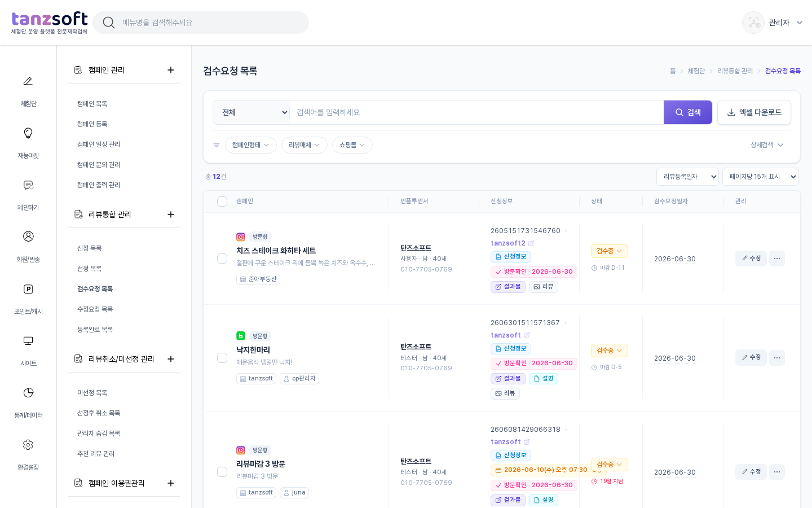This screenshot has height=508, width=812.
Task: Click the purple 검색 button
Action: pyautogui.click(x=688, y=112)
